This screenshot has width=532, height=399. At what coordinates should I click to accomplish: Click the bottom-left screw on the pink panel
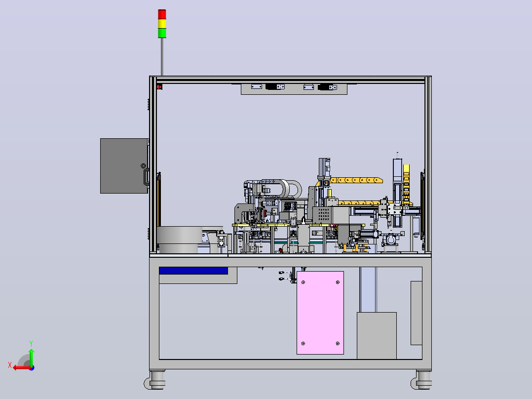304,343
